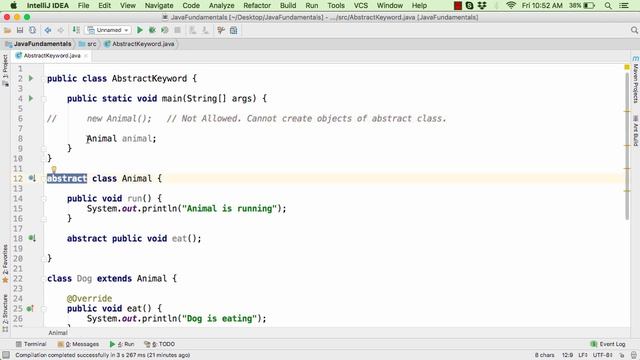This screenshot has height=360, width=640.
Task: Navigate forward with the grey arrow icon
Action: click(60, 30)
